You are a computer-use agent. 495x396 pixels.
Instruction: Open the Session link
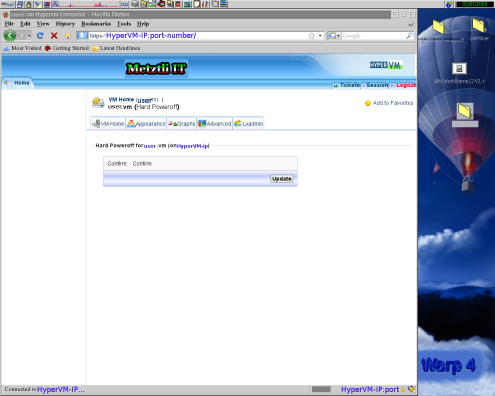[375, 85]
